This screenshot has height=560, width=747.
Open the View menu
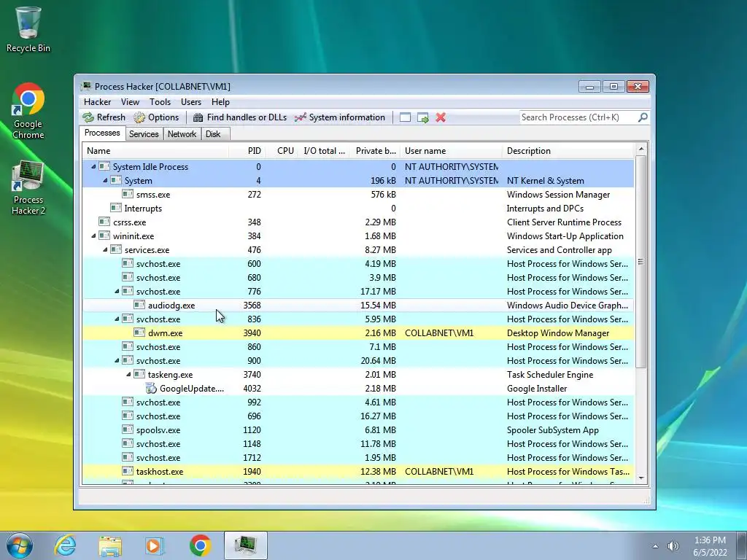pos(130,102)
